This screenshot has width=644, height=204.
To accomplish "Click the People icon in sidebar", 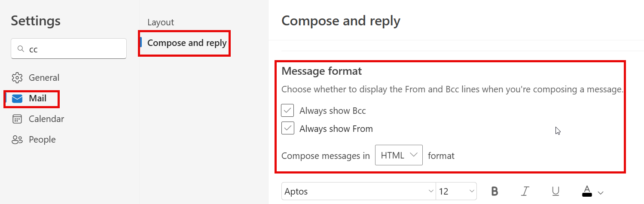I will tap(17, 140).
